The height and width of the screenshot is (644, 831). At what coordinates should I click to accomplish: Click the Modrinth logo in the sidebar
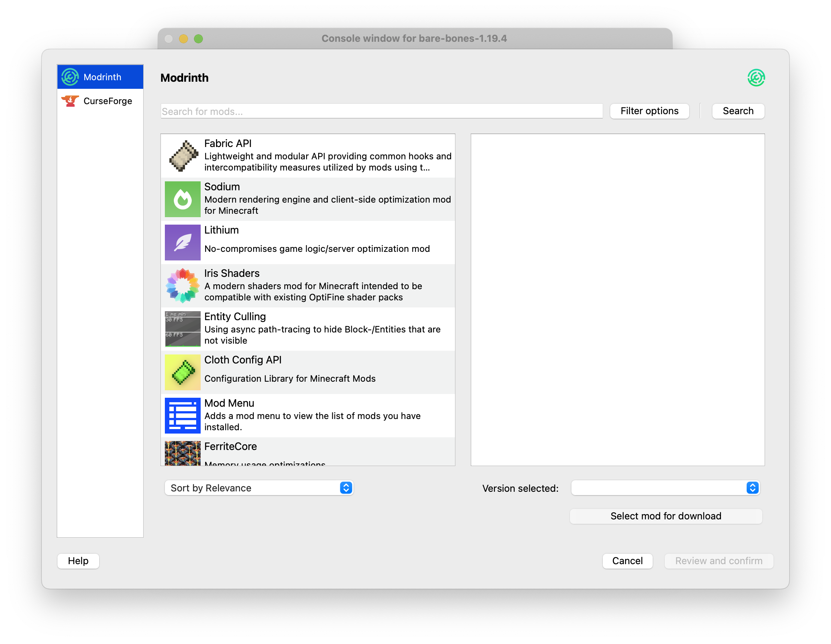[x=70, y=77]
